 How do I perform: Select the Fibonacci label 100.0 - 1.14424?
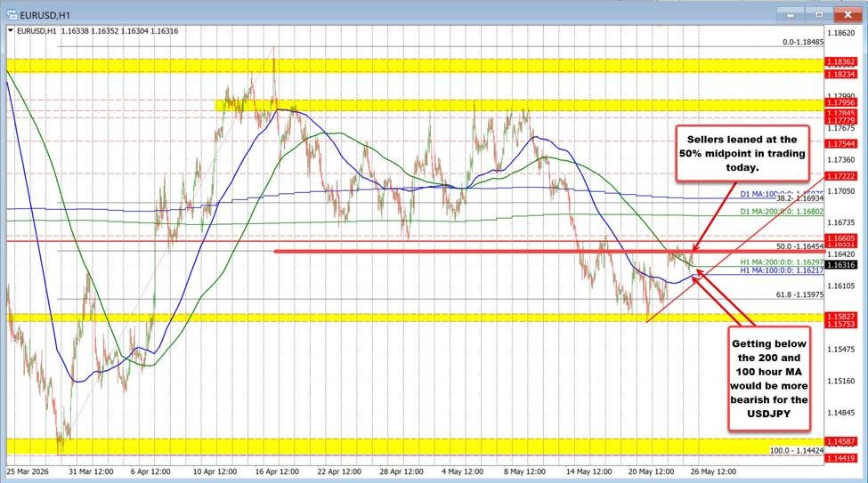797,451
